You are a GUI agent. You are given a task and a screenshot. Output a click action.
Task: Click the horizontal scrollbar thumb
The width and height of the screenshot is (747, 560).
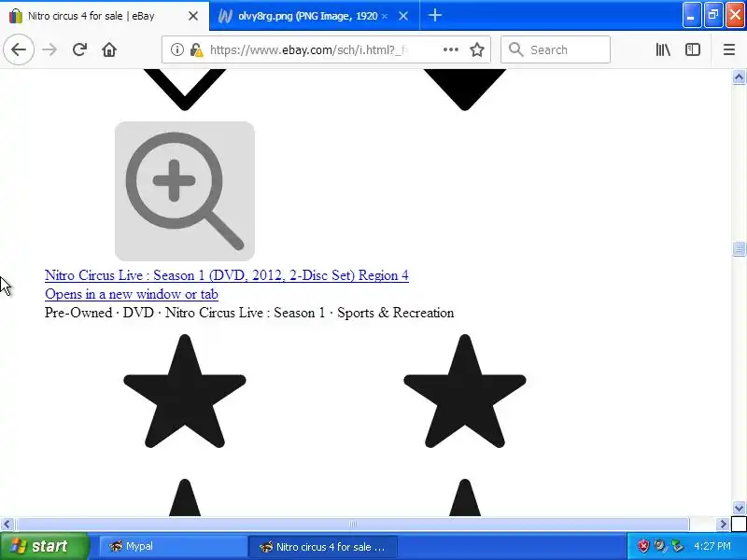[x=353, y=525]
